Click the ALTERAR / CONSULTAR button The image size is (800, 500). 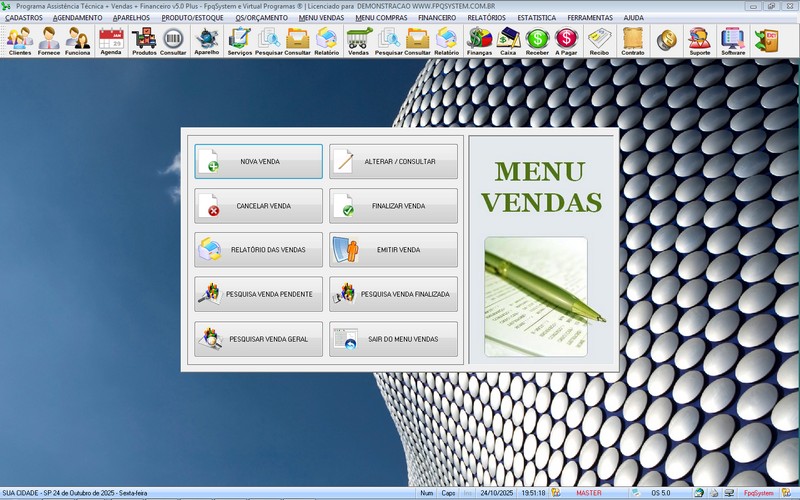coord(393,161)
